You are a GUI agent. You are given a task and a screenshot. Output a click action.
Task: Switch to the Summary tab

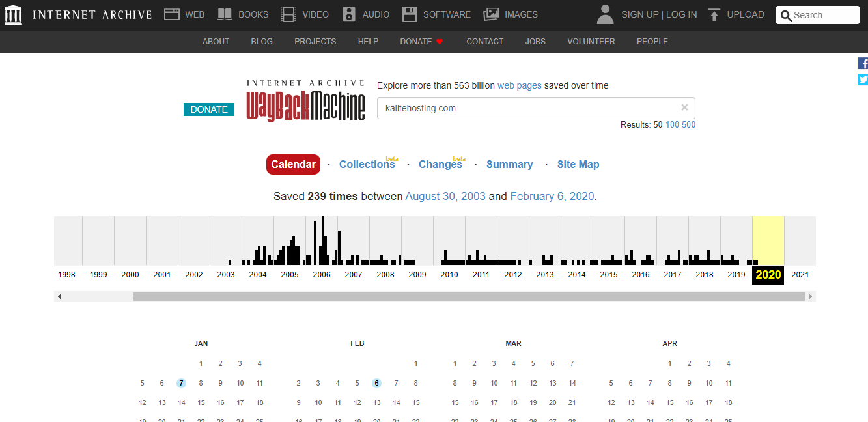pyautogui.click(x=509, y=164)
